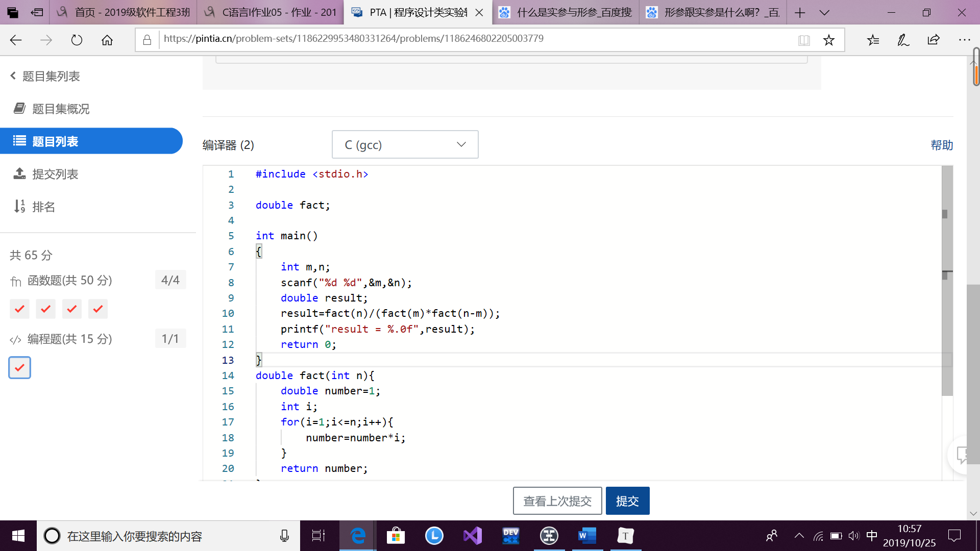The width and height of the screenshot is (980, 551).
Task: Open 提交列表 in the sidebar
Action: pos(55,174)
